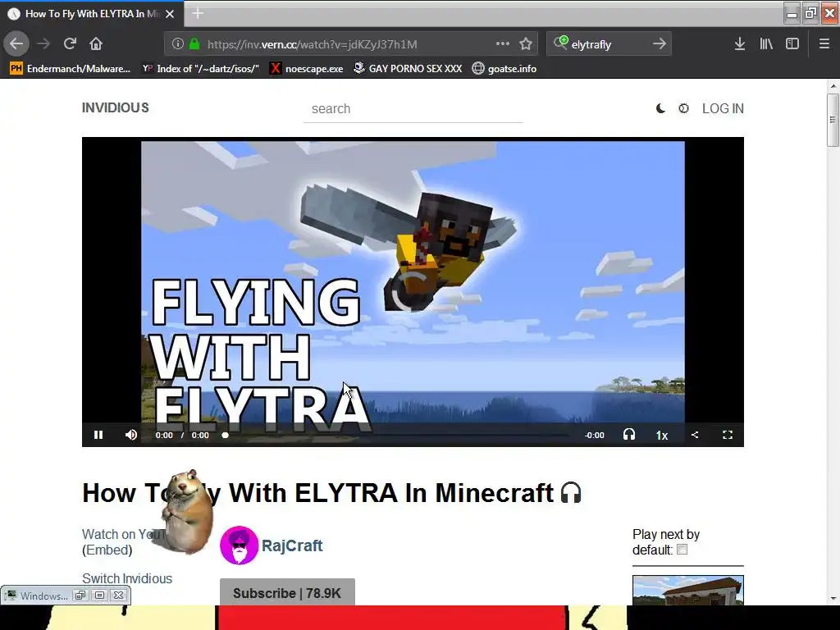Viewport: 840px width, 630px height.
Task: Restore the minimized Windows... window
Action: 80,596
